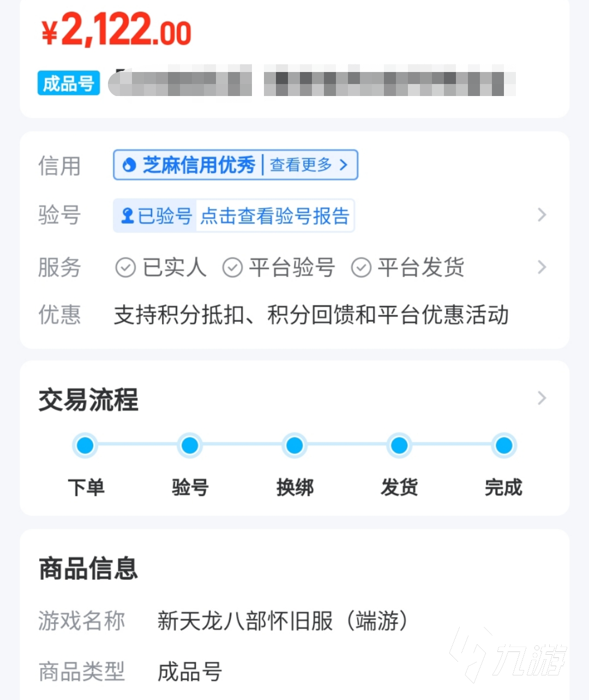Click the Sesame Credit droplet icon
The image size is (589, 700).
point(129,165)
